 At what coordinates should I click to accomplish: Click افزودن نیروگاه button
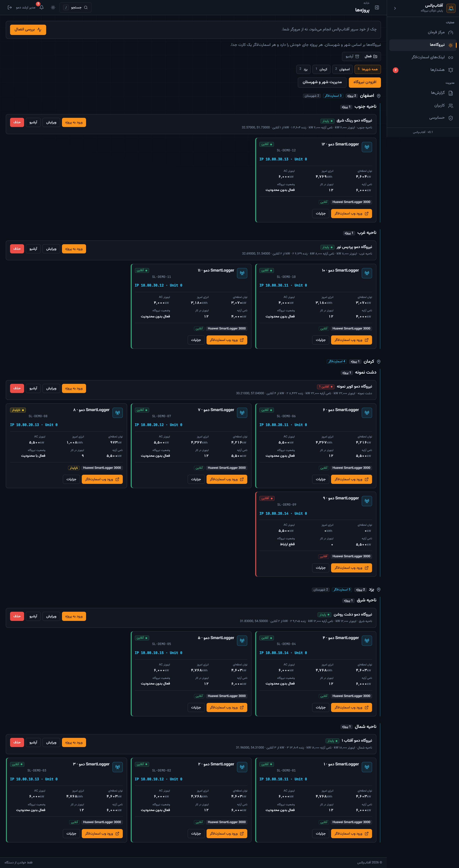tap(365, 82)
